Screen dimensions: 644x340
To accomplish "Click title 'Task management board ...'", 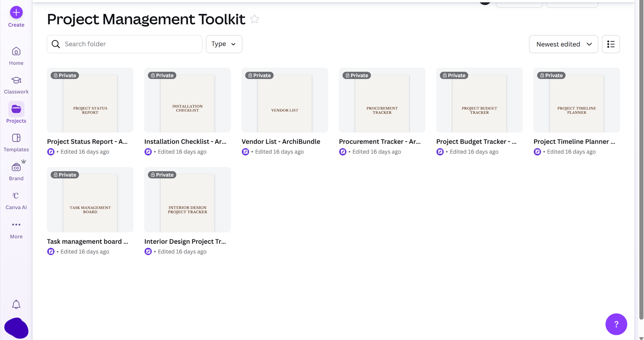I will tap(88, 241).
